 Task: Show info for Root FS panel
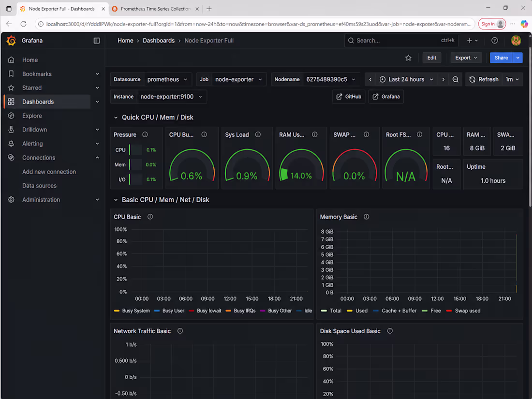[420, 135]
